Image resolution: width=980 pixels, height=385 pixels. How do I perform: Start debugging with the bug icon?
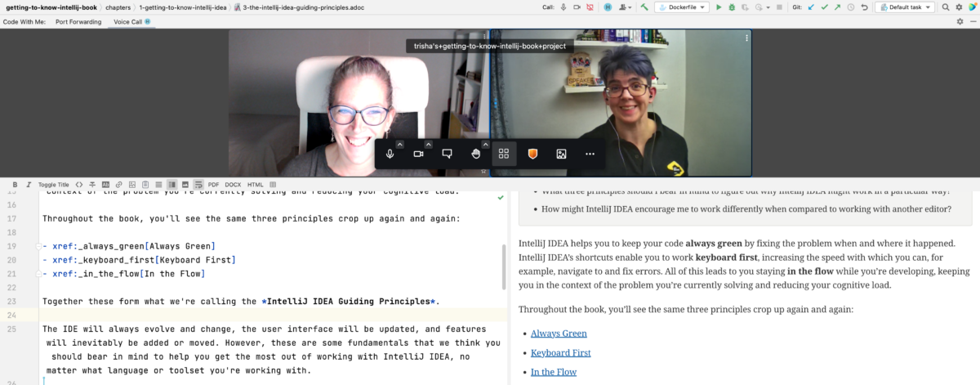[x=732, y=7]
